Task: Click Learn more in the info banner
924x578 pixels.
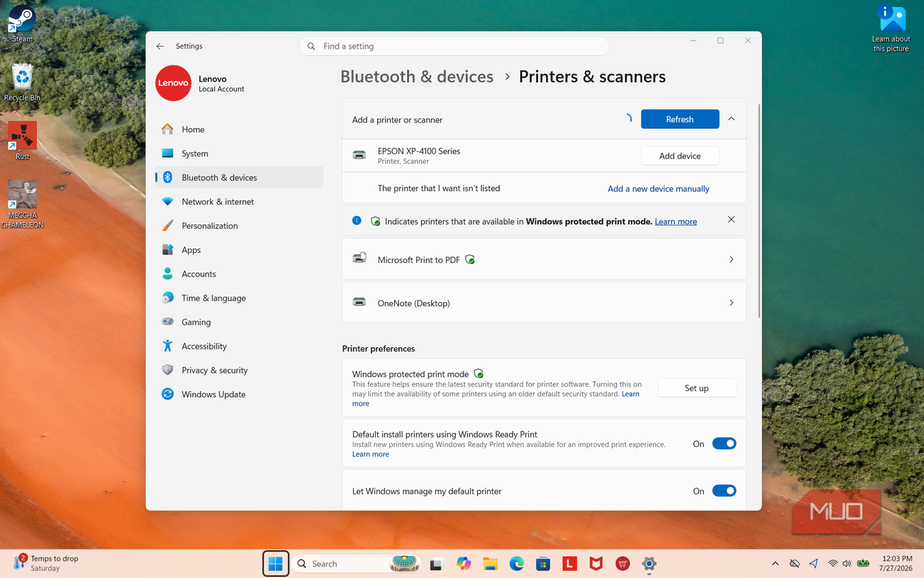Action: pos(676,222)
